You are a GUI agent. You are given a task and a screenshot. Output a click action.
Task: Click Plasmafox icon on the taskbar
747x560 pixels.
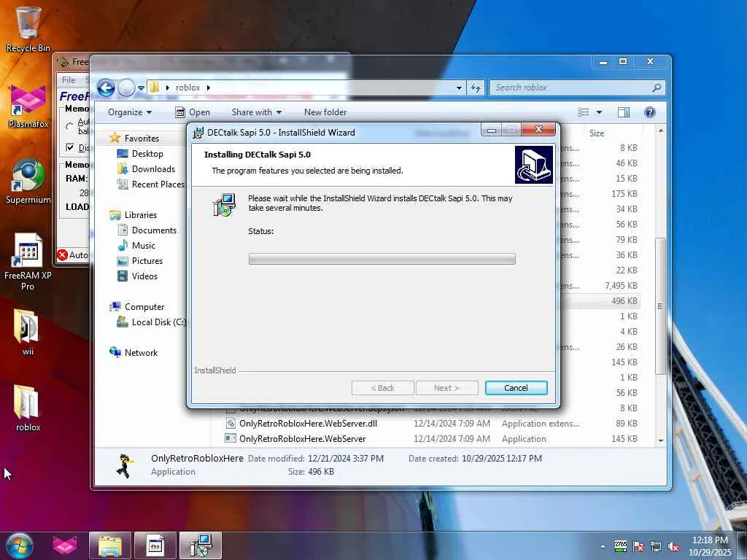tap(65, 545)
